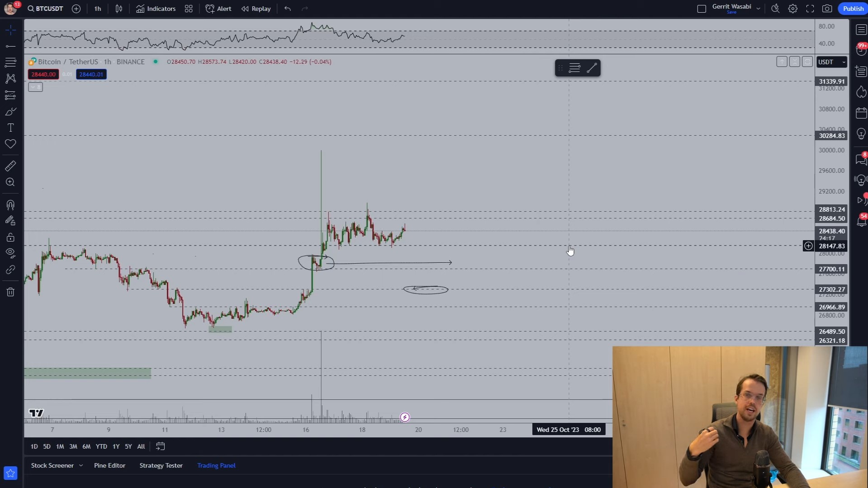Screen dimensions: 868x488
Task: Open chart settings gear
Action: 792,9
